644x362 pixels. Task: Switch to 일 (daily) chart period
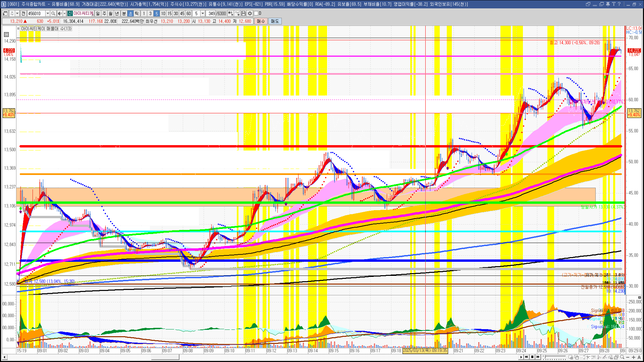tap(98, 13)
